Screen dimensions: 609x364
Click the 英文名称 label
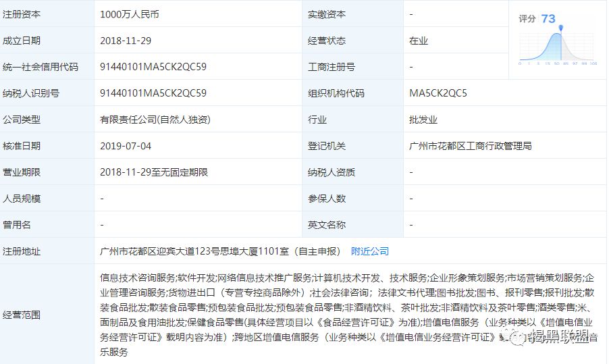coord(327,225)
